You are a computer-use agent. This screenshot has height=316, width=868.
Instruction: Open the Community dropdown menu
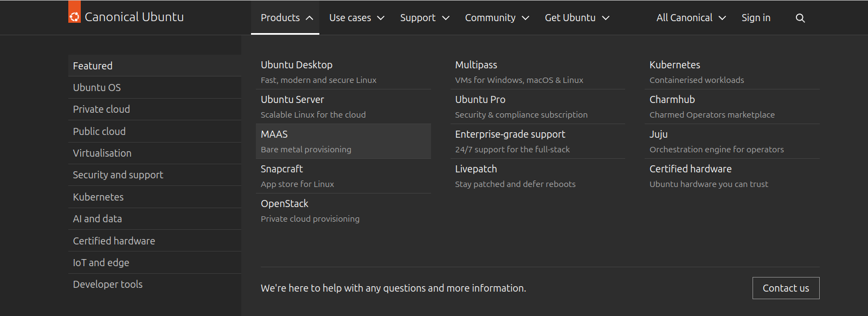coord(496,18)
